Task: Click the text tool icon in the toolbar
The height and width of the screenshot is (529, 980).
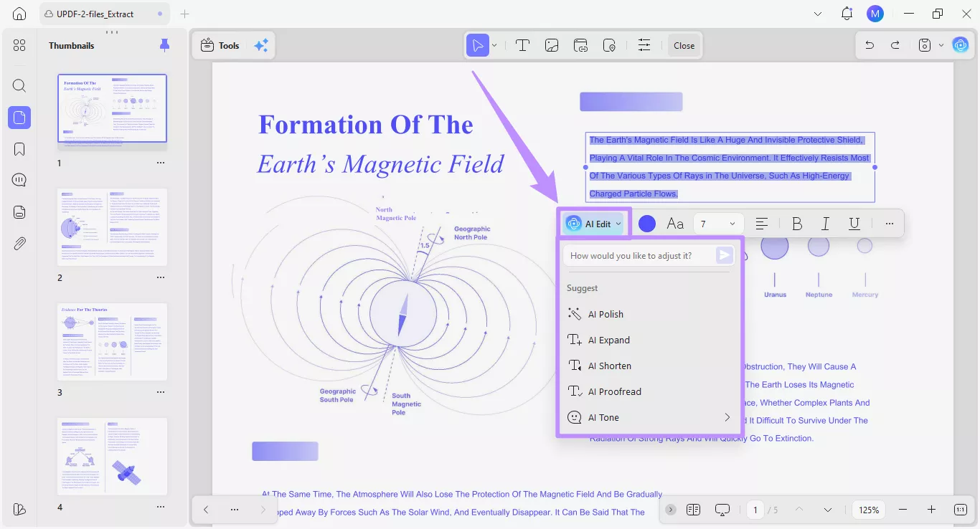Action: click(x=522, y=45)
